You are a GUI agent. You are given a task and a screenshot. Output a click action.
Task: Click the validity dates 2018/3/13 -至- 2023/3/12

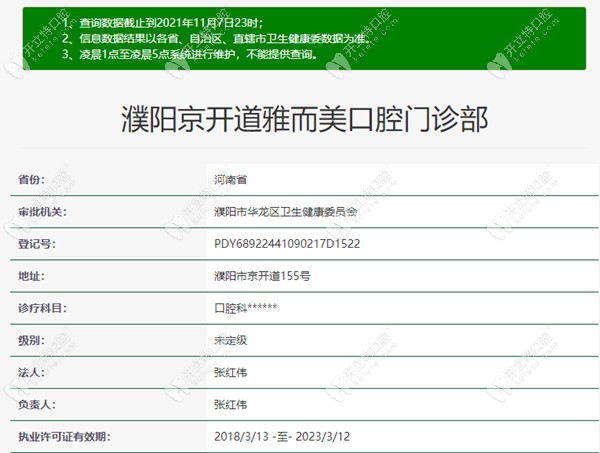282,437
